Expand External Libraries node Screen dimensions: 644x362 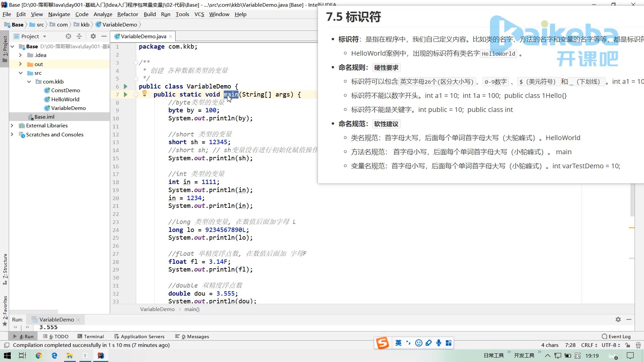pos(12,125)
